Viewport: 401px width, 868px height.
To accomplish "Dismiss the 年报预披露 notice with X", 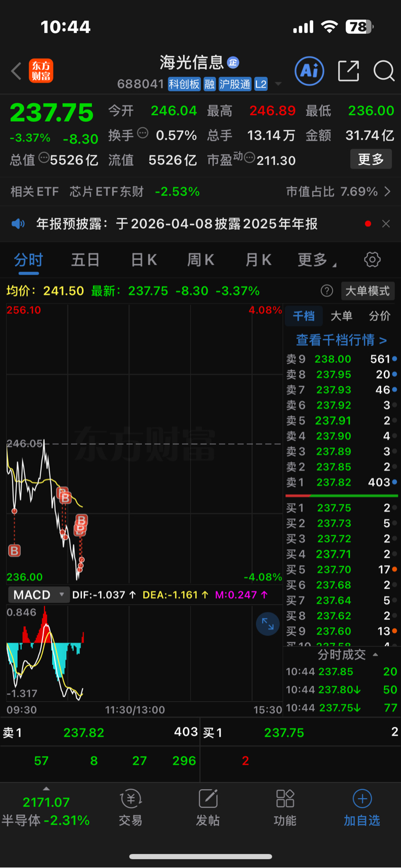I will coord(386,224).
